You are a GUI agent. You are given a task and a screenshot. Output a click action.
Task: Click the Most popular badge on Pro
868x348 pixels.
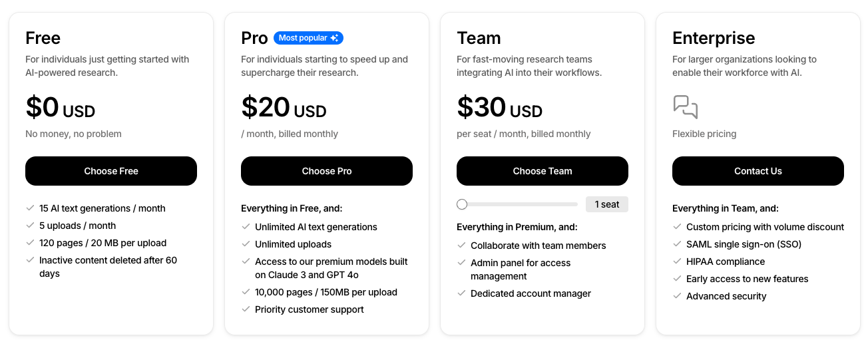(x=308, y=39)
